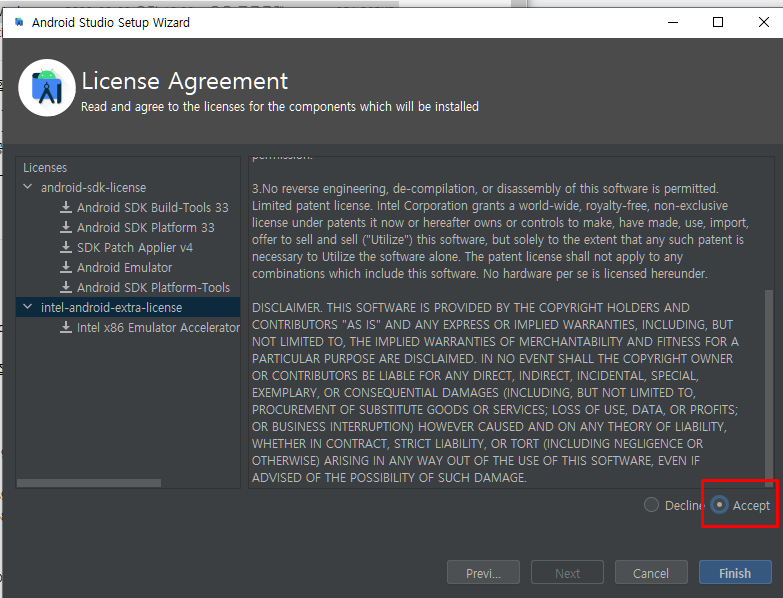Minimize the Setup Wizard window
783x598 pixels.
pyautogui.click(x=673, y=22)
